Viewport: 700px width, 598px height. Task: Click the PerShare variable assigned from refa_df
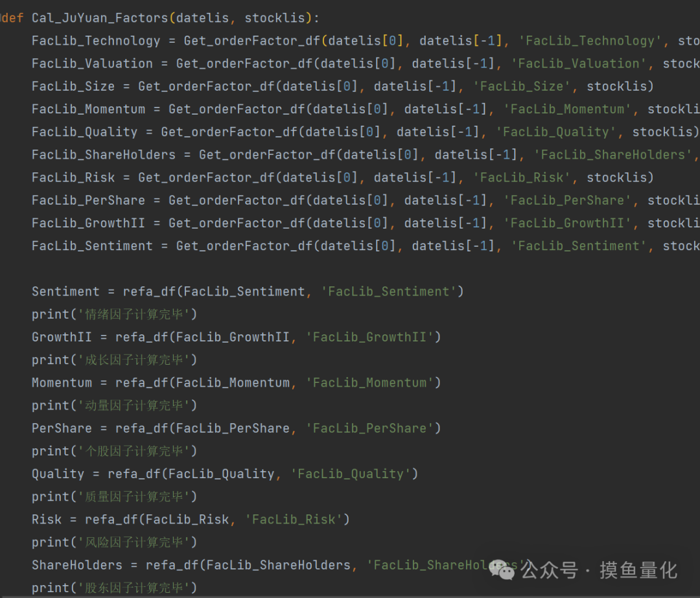pos(62,428)
